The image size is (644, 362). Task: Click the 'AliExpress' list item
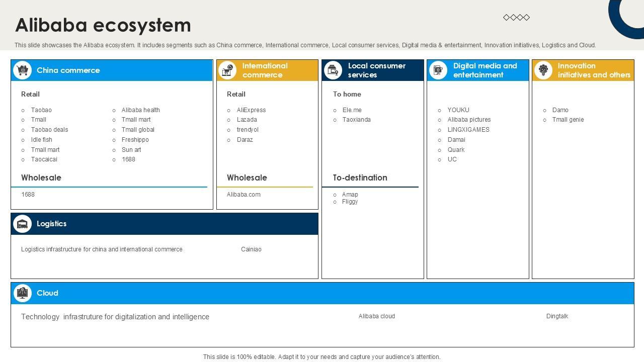(x=251, y=110)
